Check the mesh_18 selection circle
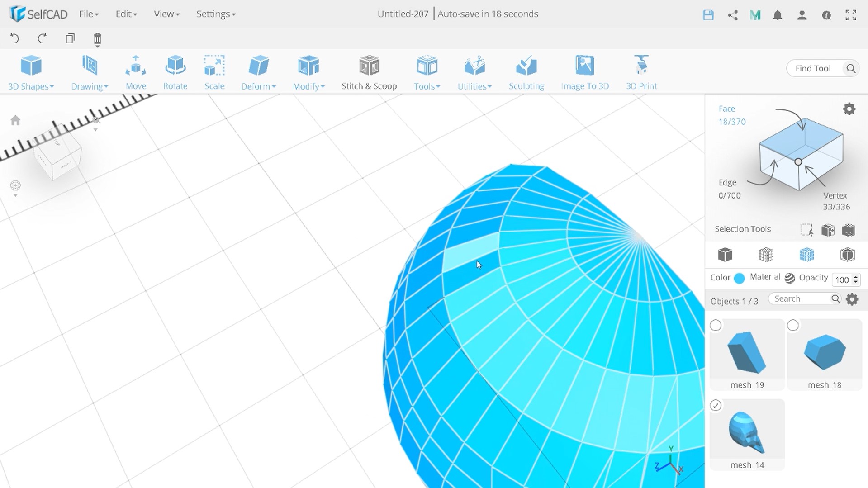868x488 pixels. (x=793, y=325)
